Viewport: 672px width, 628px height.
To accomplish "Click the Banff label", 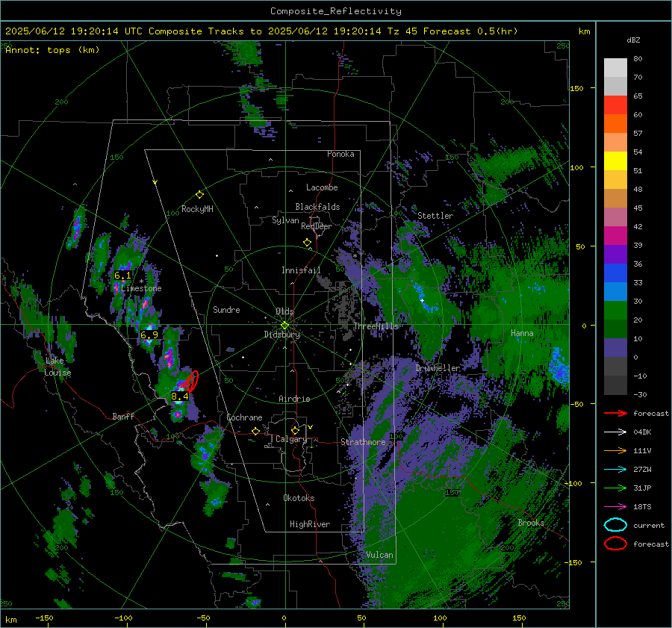I will (x=123, y=416).
